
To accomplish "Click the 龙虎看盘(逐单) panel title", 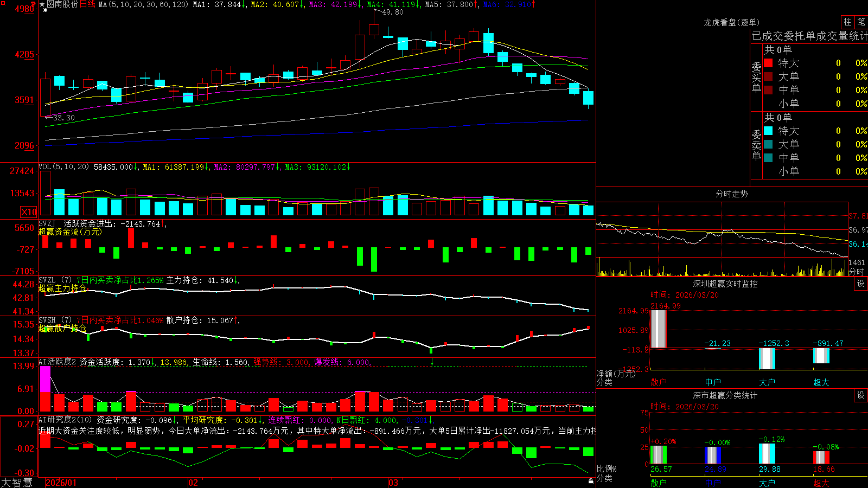I will pyautogui.click(x=731, y=22).
